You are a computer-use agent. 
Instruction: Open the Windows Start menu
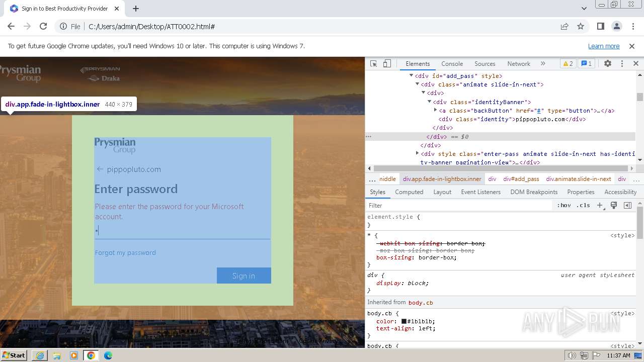[14, 355]
